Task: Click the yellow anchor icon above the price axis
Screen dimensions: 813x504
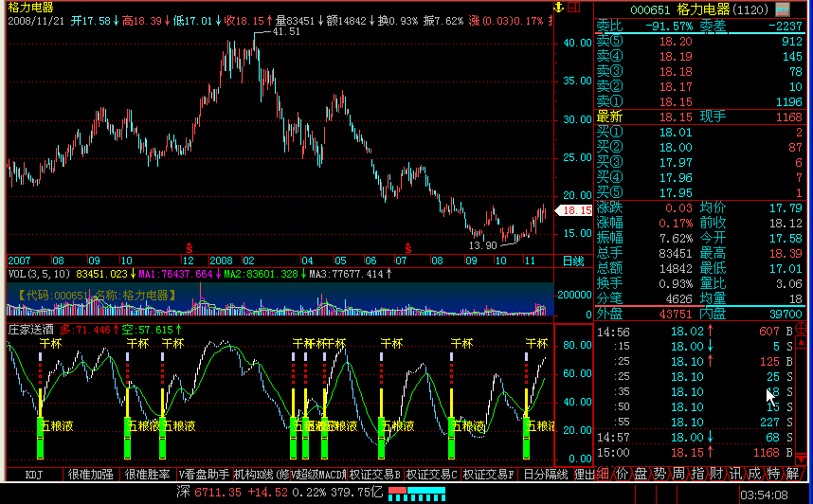Action: tap(559, 8)
